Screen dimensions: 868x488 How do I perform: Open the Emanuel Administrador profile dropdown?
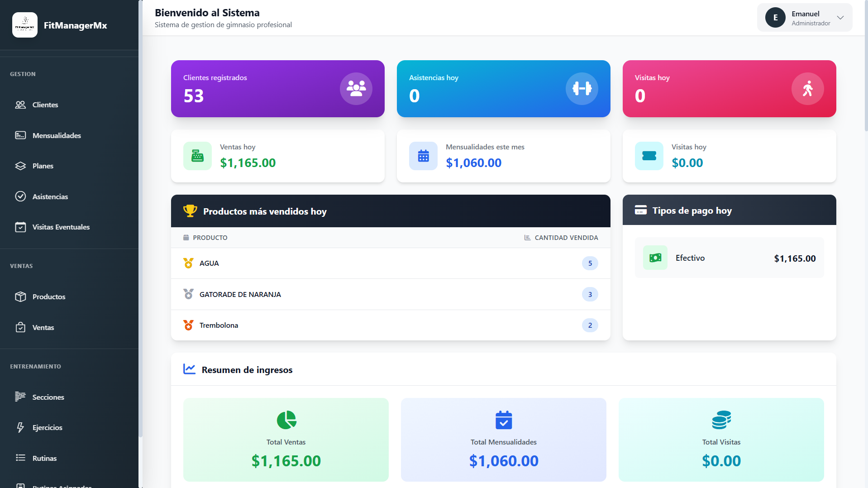(804, 18)
